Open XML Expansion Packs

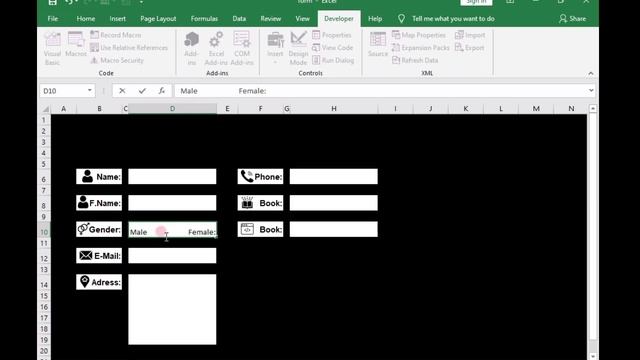[x=420, y=48]
